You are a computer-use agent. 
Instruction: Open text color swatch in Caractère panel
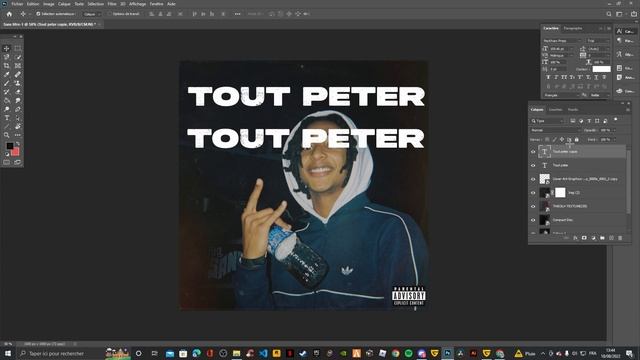(601, 69)
